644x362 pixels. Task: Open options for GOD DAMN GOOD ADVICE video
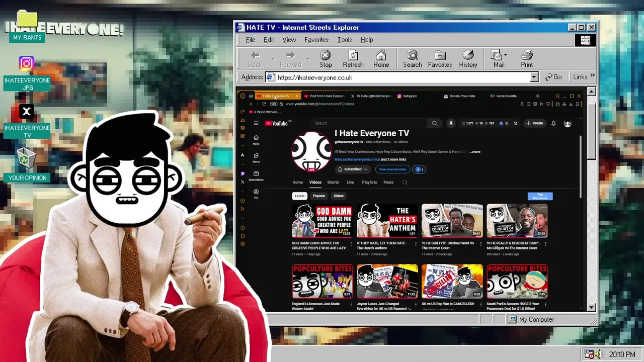click(x=350, y=244)
